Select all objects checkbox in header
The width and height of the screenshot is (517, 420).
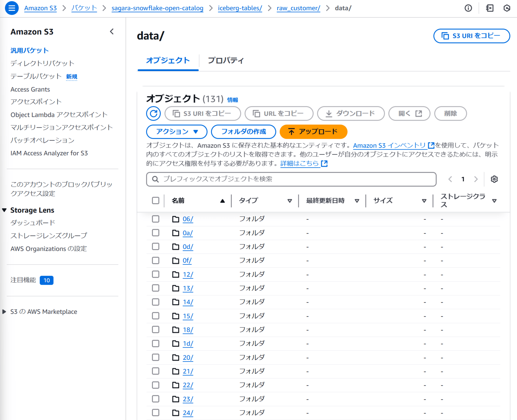tap(156, 200)
